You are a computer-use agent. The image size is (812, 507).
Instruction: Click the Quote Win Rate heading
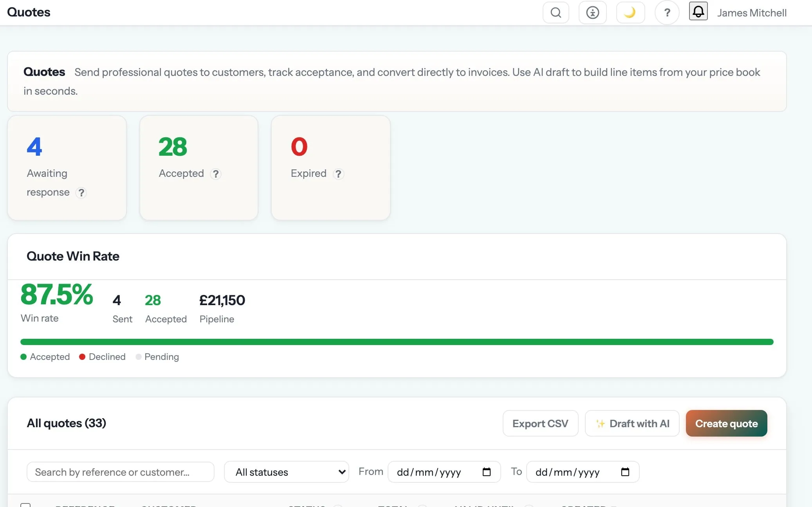coord(73,256)
